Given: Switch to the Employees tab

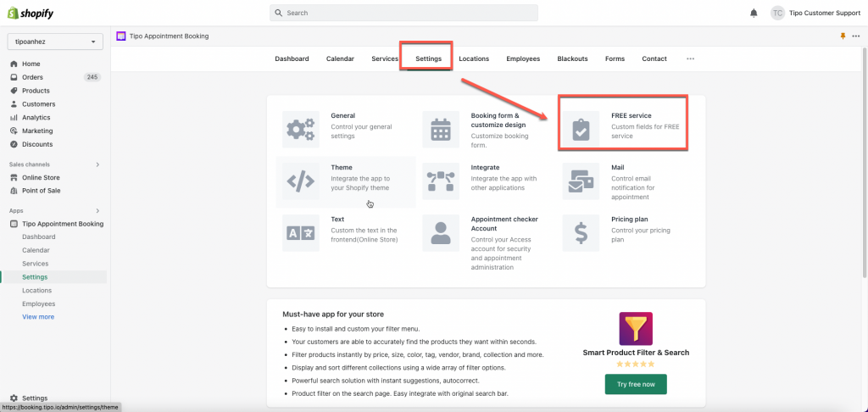Looking at the screenshot, I should point(523,58).
